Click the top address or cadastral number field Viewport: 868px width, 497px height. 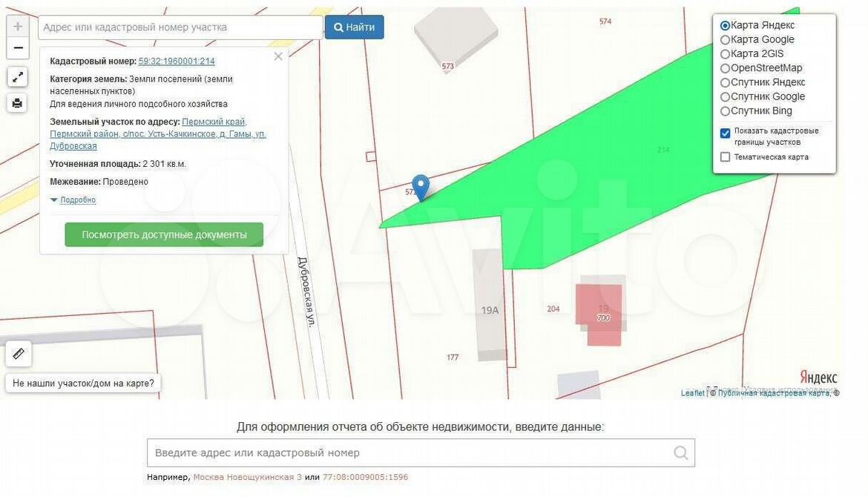pyautogui.click(x=180, y=27)
